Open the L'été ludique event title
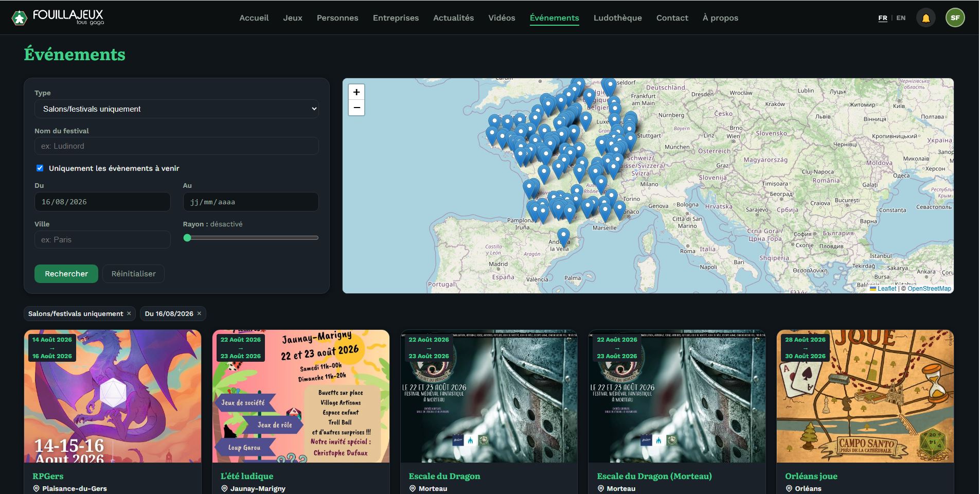Image resolution: width=980 pixels, height=494 pixels. (247, 476)
